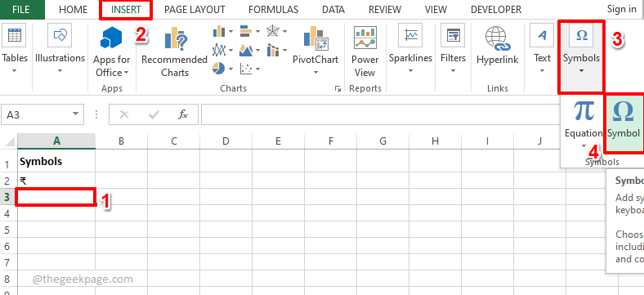Switch to the DEVELOPER tab
The height and width of the screenshot is (295, 644).
pos(496,10)
